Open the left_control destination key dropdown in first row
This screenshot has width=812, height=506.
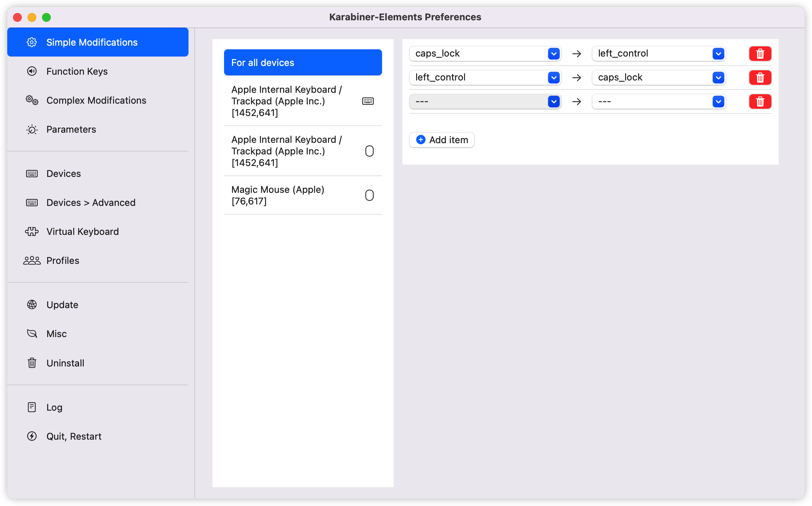pos(659,54)
